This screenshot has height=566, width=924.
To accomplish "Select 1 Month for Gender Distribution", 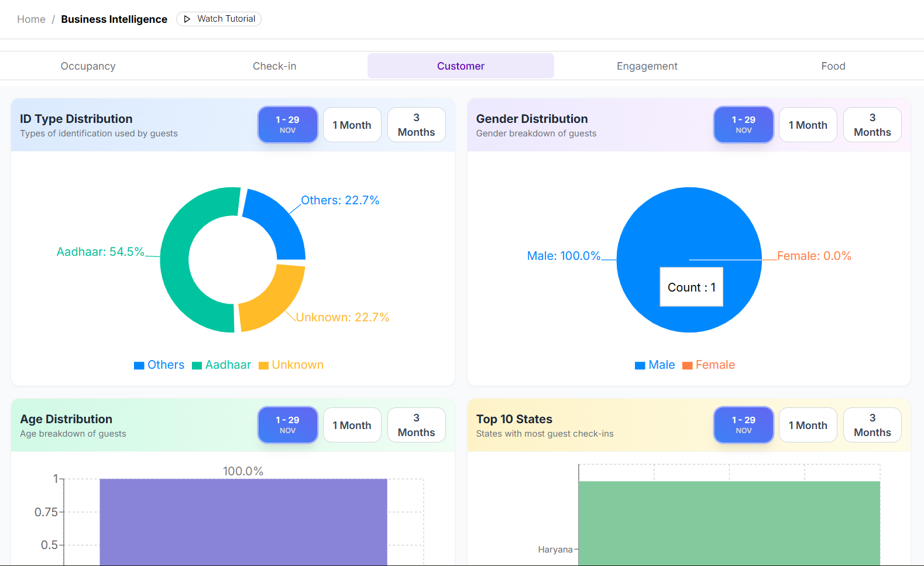I will click(808, 125).
